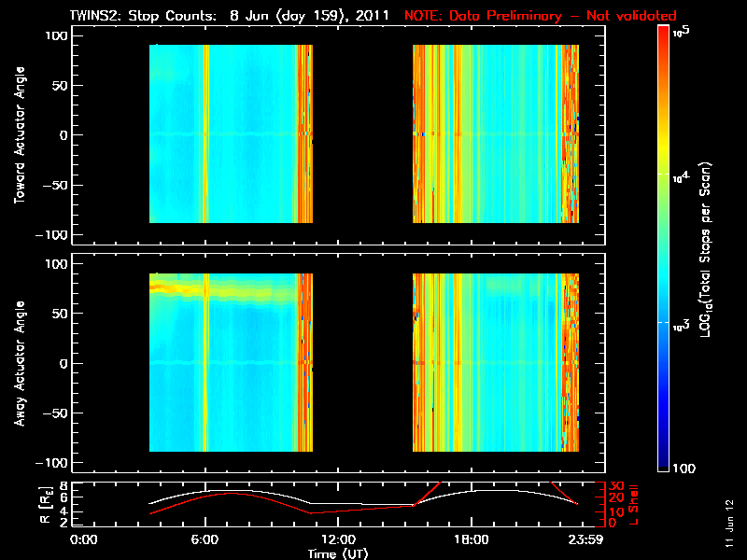Click the '23:59' time tick label

(585, 539)
